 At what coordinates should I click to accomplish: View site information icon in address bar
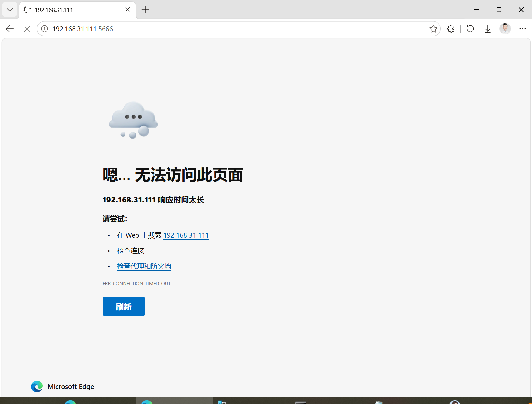click(x=45, y=29)
